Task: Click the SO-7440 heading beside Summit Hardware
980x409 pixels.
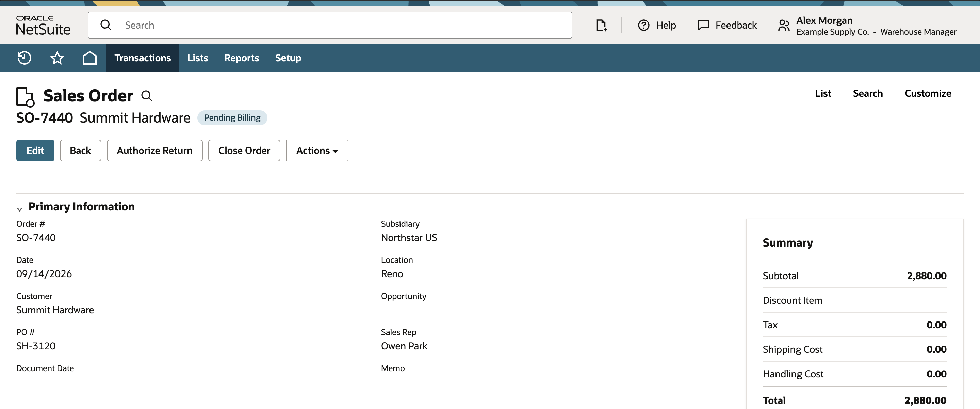Action: coord(44,118)
